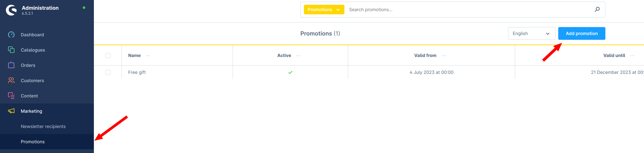The width and height of the screenshot is (644, 153).
Task: Open the Free gift promotion
Action: pos(137,72)
